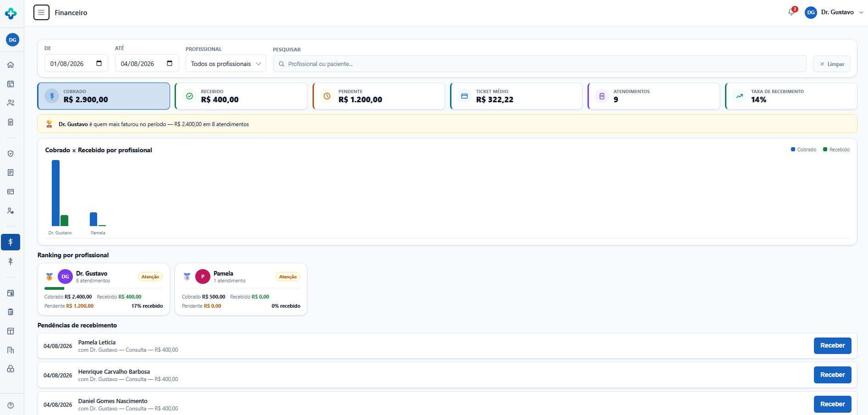Open the shield check icon in sidebar
The height and width of the screenshot is (415, 868).
pos(11,154)
